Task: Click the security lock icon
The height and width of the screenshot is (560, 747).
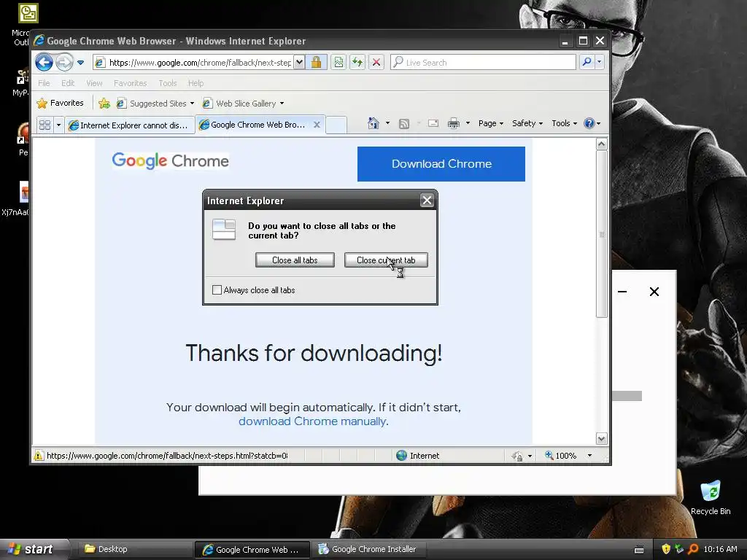Action: (x=317, y=63)
